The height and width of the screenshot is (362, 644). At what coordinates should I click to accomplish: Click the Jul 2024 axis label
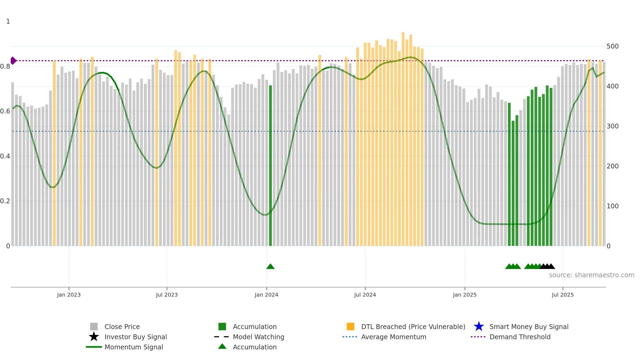(365, 295)
